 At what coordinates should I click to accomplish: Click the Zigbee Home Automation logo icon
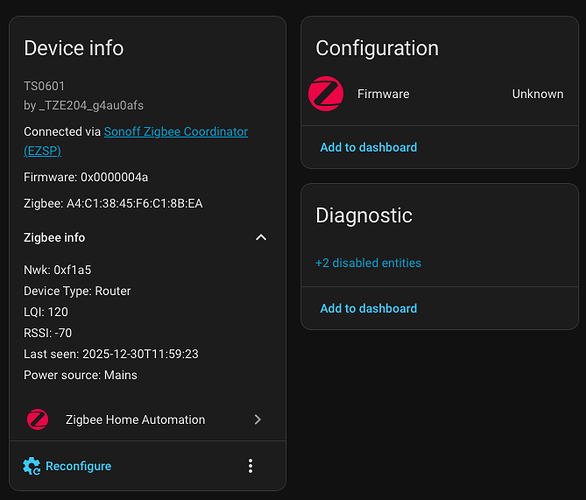(x=37, y=419)
